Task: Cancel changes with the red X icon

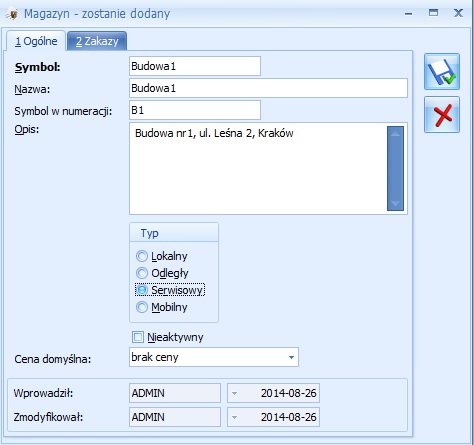Action: 442,115
